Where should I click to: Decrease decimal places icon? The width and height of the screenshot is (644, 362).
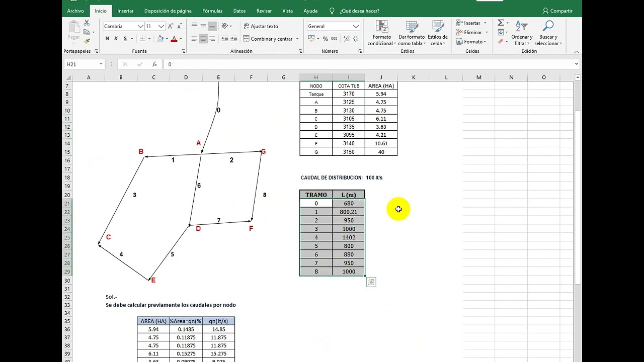point(356,39)
